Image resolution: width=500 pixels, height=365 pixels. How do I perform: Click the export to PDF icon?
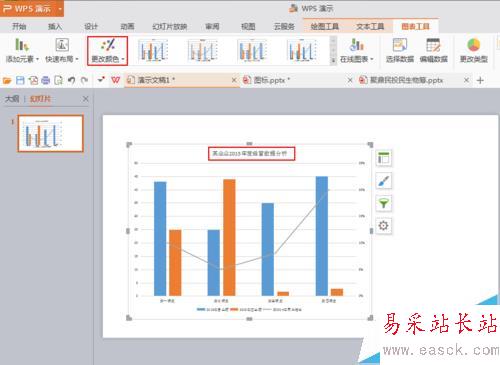[x=33, y=80]
